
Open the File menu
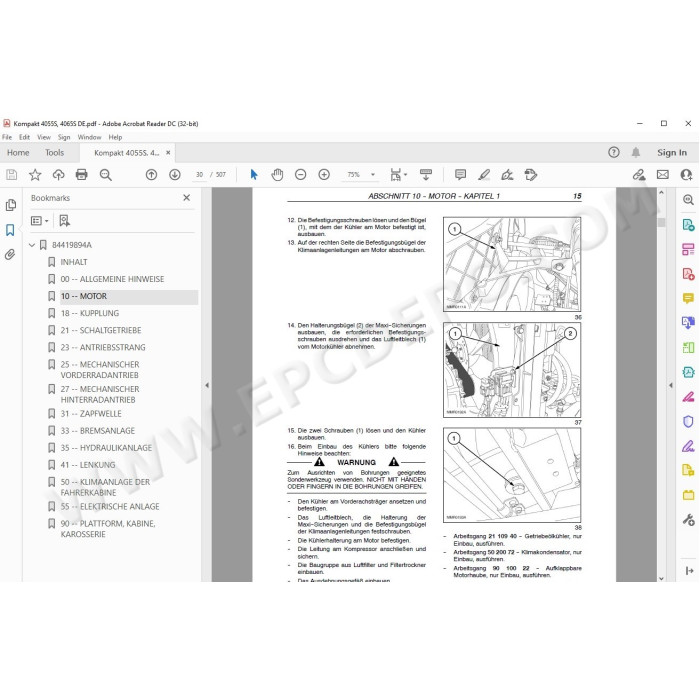click(7, 137)
